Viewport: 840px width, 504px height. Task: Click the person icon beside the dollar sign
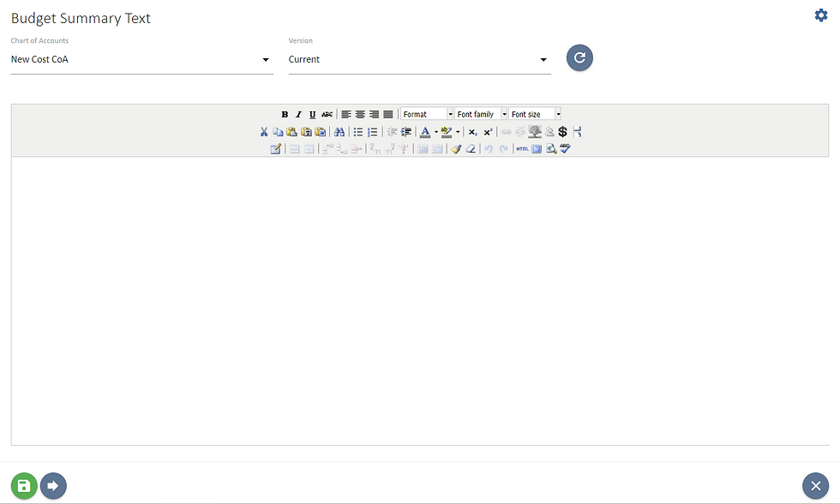[x=549, y=132]
